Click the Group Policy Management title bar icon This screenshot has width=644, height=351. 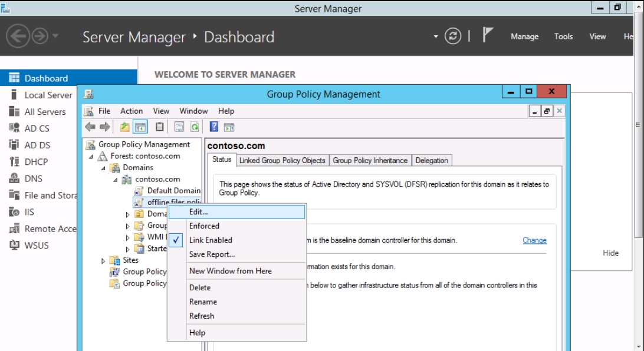pos(88,94)
